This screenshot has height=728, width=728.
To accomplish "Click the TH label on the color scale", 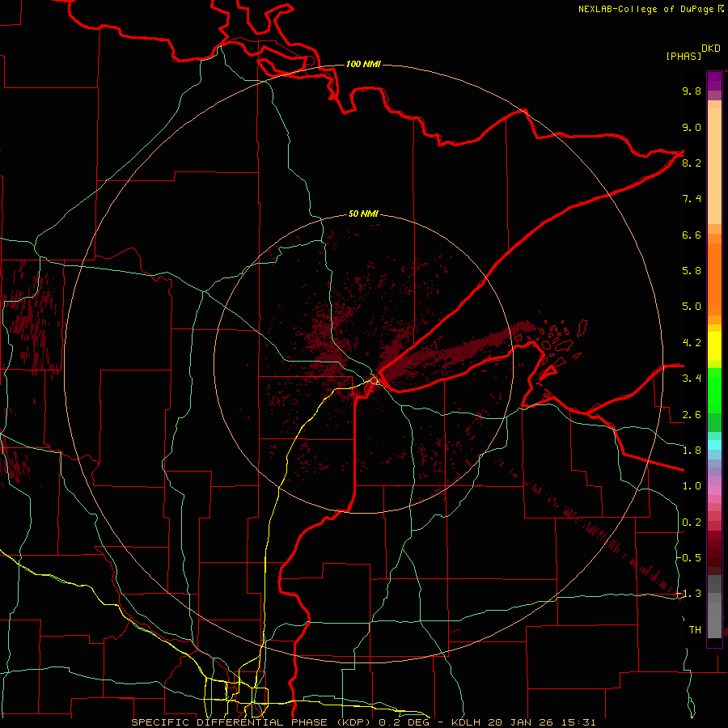I will [695, 630].
